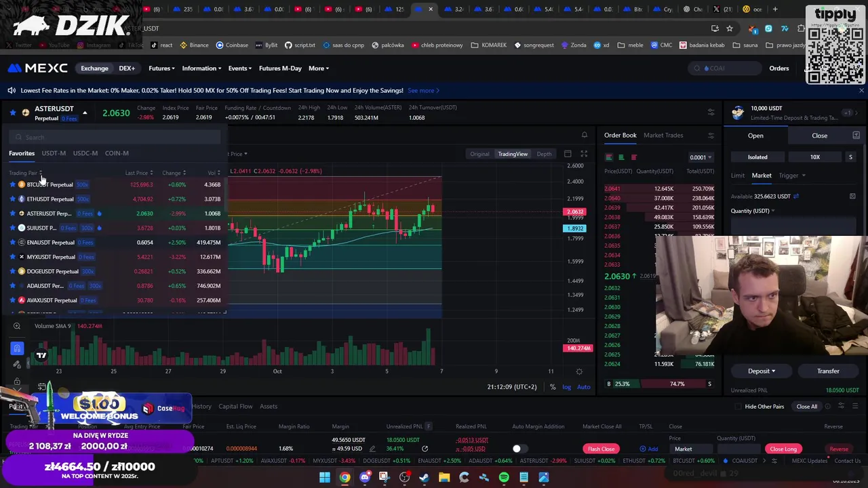The height and width of the screenshot is (488, 868).
Task: Toggle log scale on chart
Action: click(x=567, y=387)
